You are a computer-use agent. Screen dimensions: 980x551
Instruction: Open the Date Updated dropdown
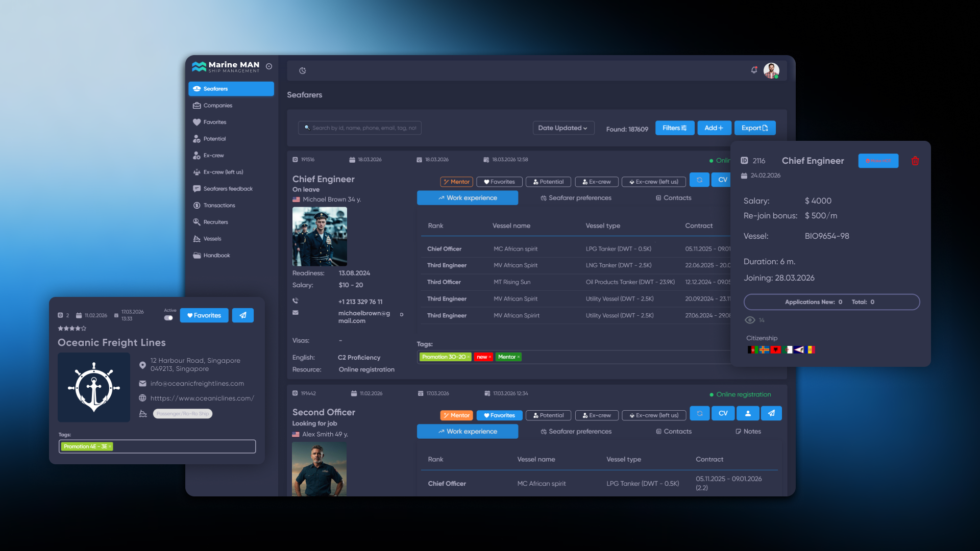[x=563, y=128]
